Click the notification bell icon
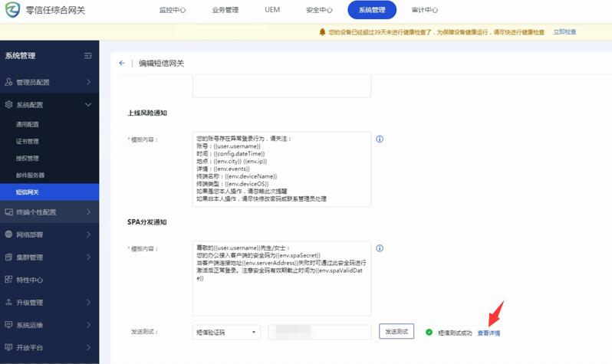 322,32
